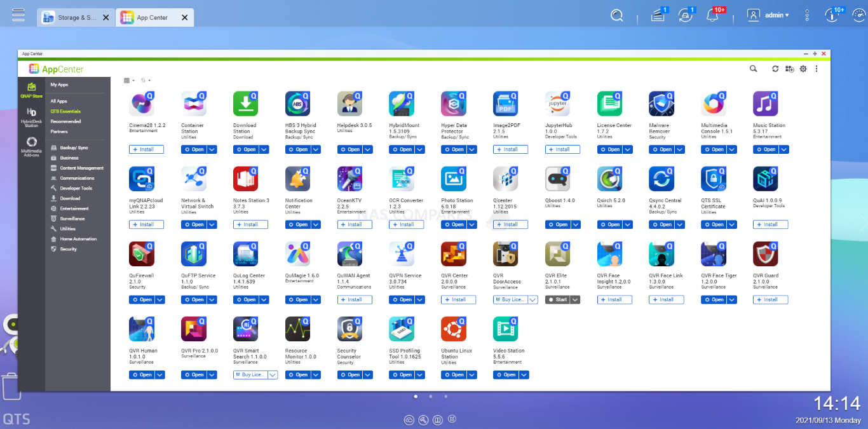
Task: Open App Center settings gear
Action: 803,69
